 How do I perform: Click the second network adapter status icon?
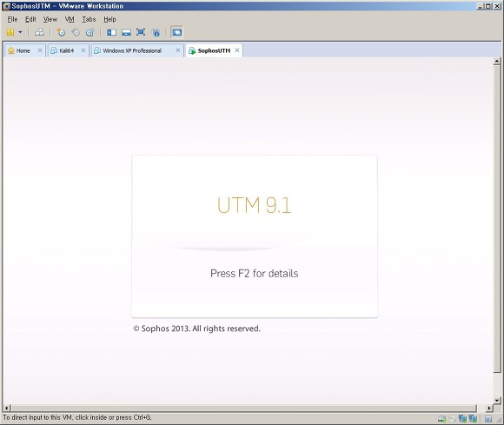pyautogui.click(x=473, y=419)
